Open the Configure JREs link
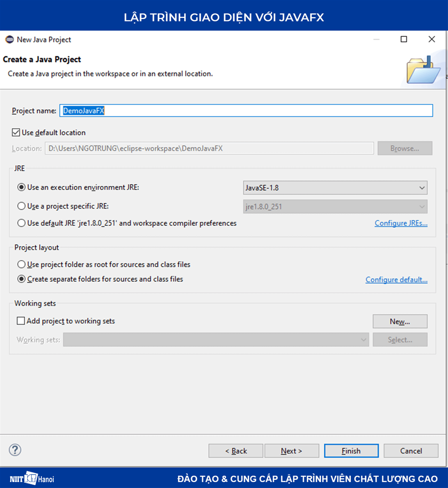 (401, 223)
